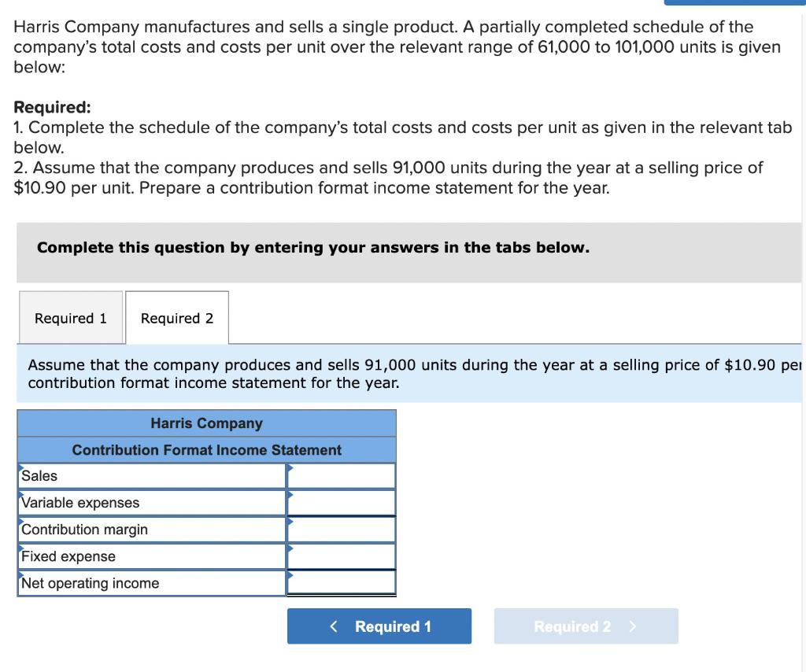Click the Required 1 navigation button
Screen dimensions: 806x672
[379, 626]
